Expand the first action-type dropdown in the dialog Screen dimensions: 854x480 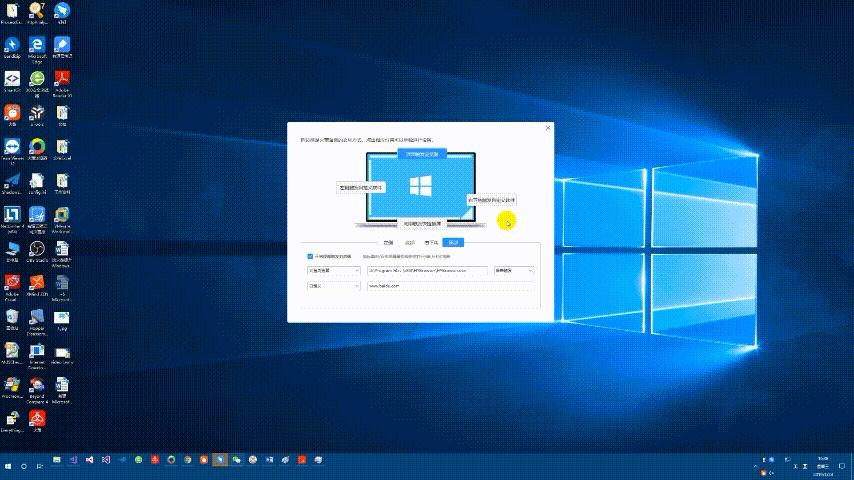click(x=334, y=271)
